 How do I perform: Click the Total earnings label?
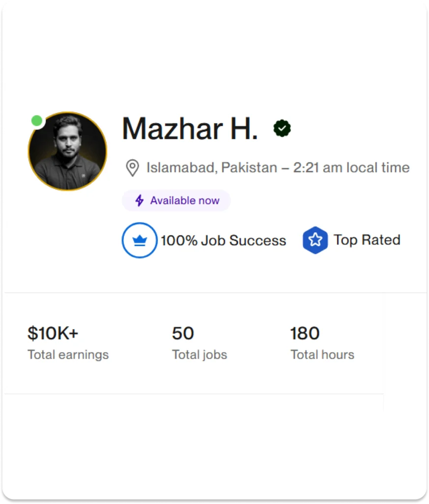[x=68, y=355]
